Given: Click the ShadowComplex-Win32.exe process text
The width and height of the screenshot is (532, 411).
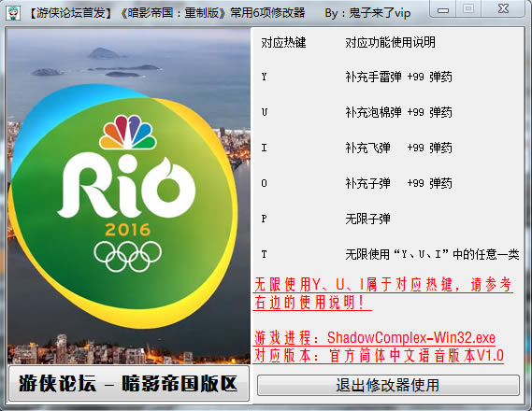Looking at the screenshot, I should [410, 337].
